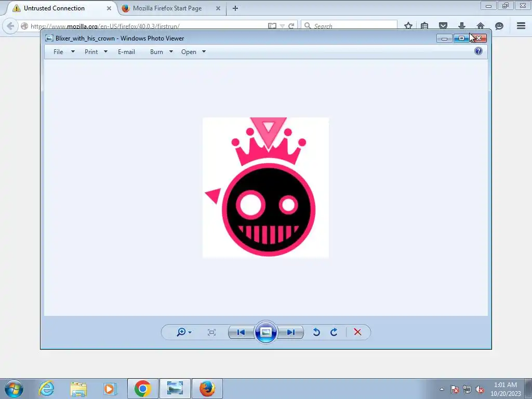The height and width of the screenshot is (399, 532).
Task: Expand the Print dropdown arrow
Action: (x=105, y=51)
